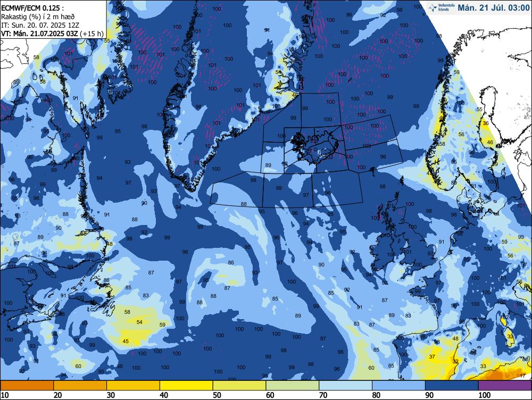Image resolution: width=532 pixels, height=400 pixels.
Task: Click the '17' humidity value on the map
Action: (x=522, y=376)
